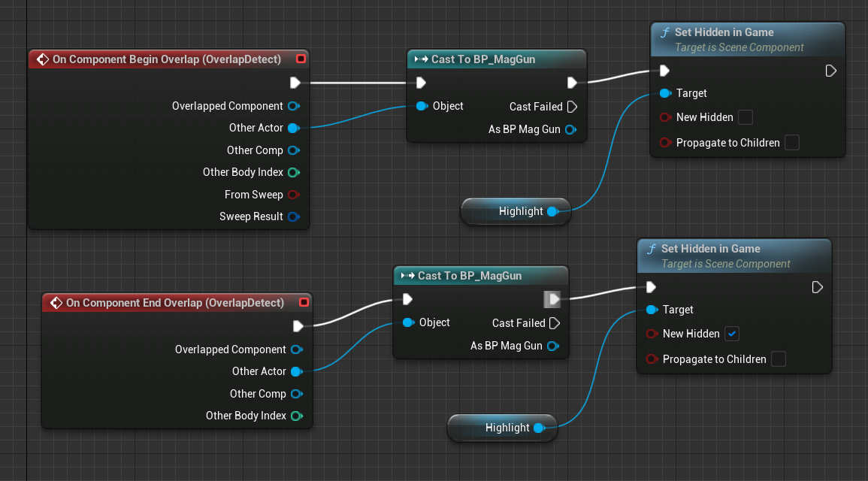Click upper cast node's Cast Failed pin
This screenshot has width=868, height=481.
point(573,106)
